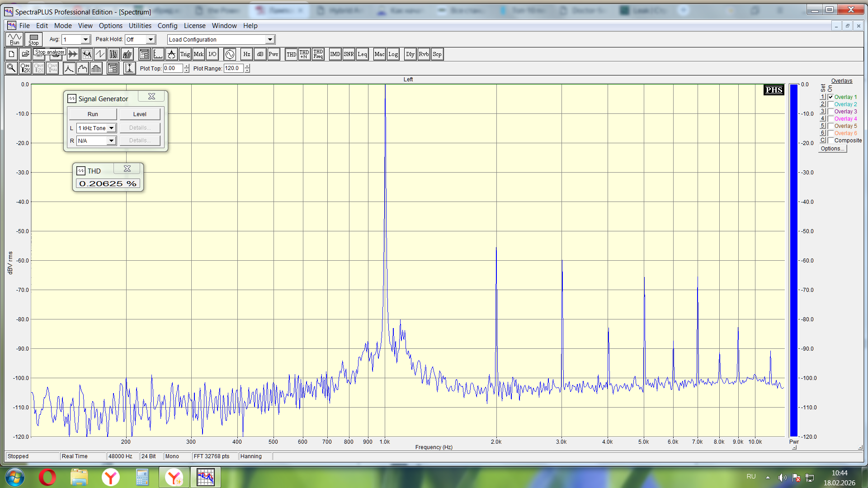This screenshot has width=868, height=488.
Task: Increase Plot Range with up stepper
Action: point(247,66)
